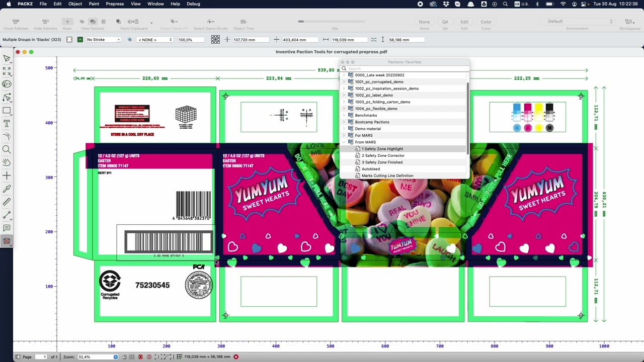
Task: Select the arrow selection tool
Action: pos(7,58)
